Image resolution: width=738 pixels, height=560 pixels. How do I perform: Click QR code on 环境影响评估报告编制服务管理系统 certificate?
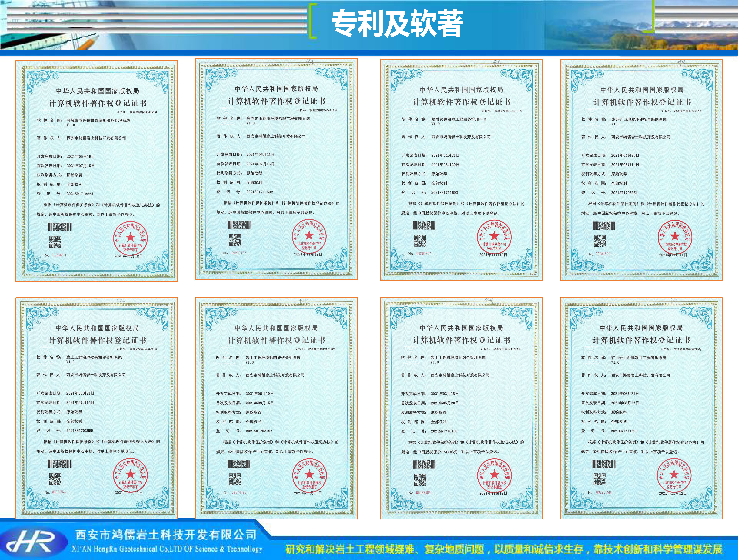coord(55,242)
